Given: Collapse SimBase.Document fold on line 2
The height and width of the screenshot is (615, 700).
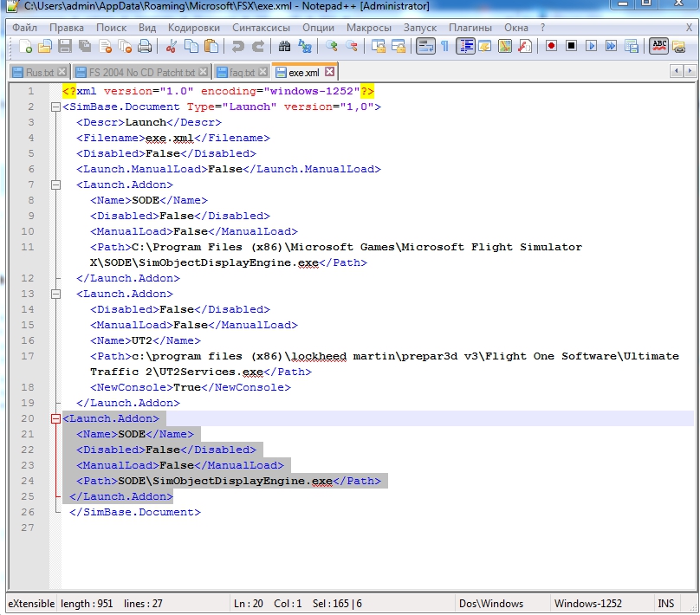Looking at the screenshot, I should pos(55,107).
